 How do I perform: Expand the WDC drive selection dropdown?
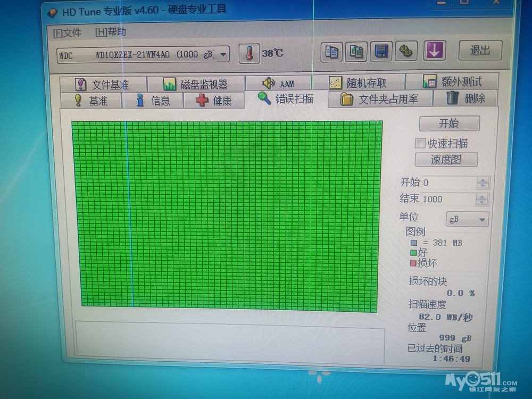(x=223, y=54)
